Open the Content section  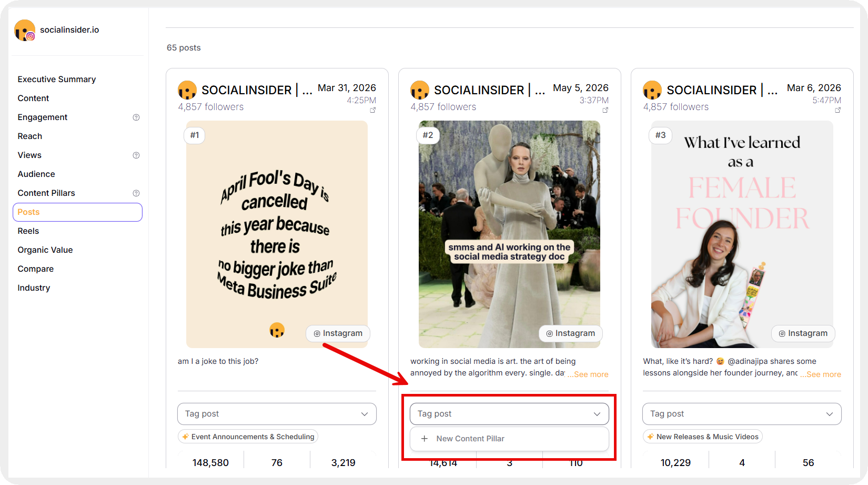pyautogui.click(x=33, y=98)
